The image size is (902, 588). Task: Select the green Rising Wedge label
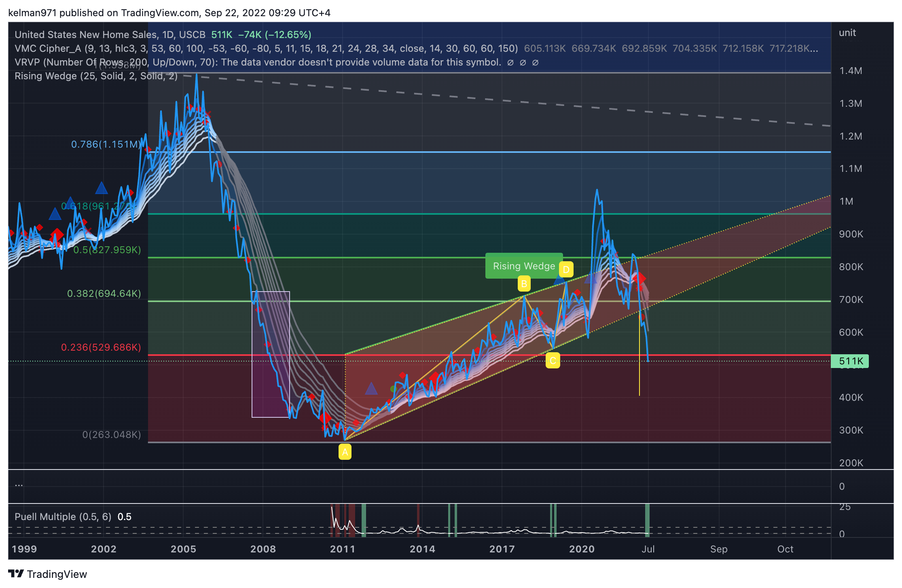(524, 266)
